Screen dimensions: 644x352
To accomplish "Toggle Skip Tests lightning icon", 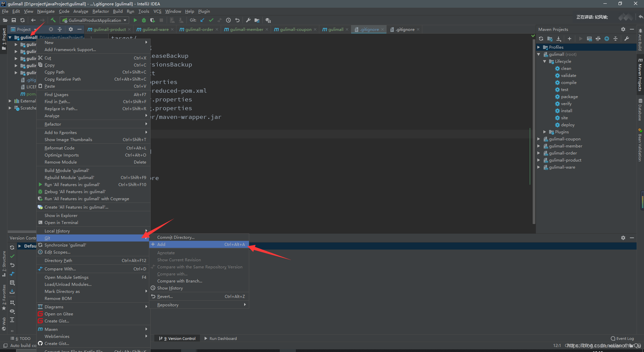I will pos(607,39).
